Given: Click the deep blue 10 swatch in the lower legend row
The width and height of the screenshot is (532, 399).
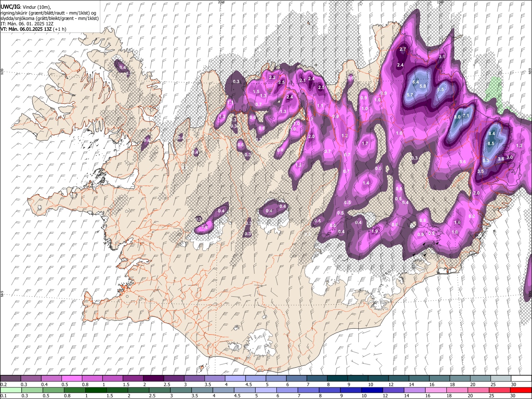Looking at the screenshot, I should [372, 390].
